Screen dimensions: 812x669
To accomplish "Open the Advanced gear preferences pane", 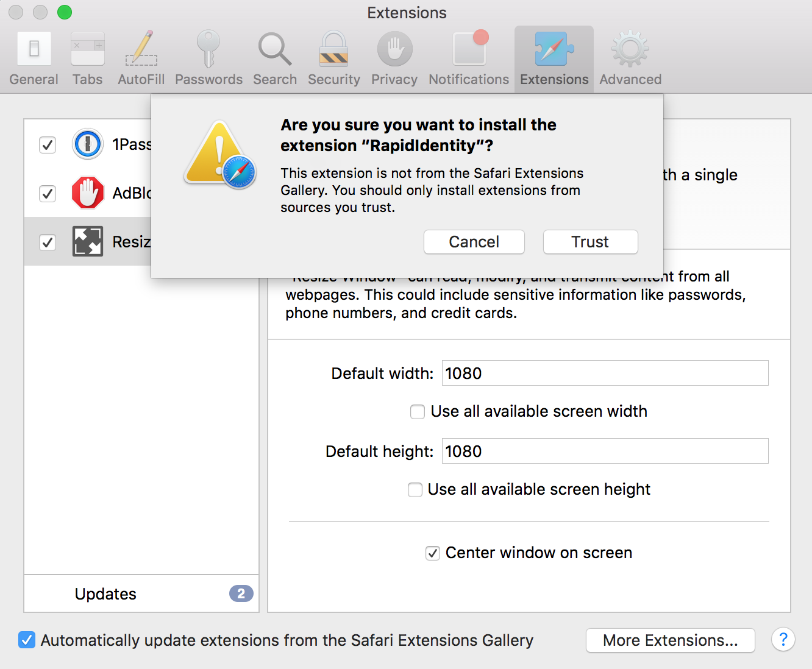I will 630,59.
